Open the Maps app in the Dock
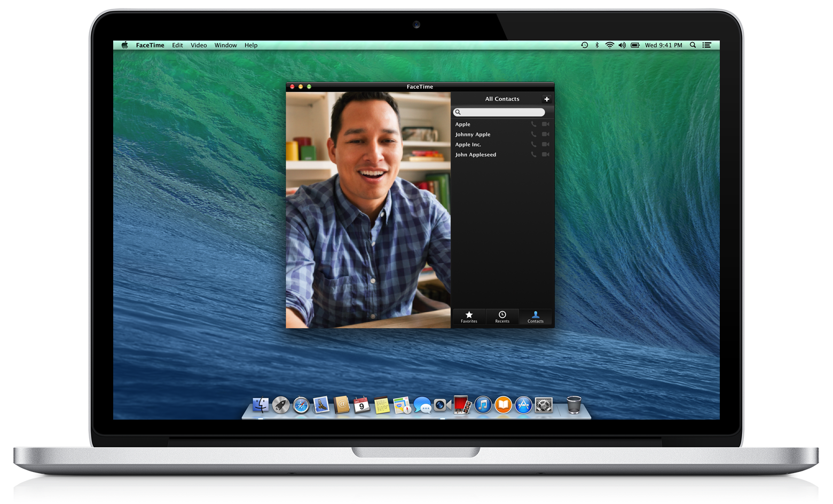The image size is (833, 504). pos(402,405)
